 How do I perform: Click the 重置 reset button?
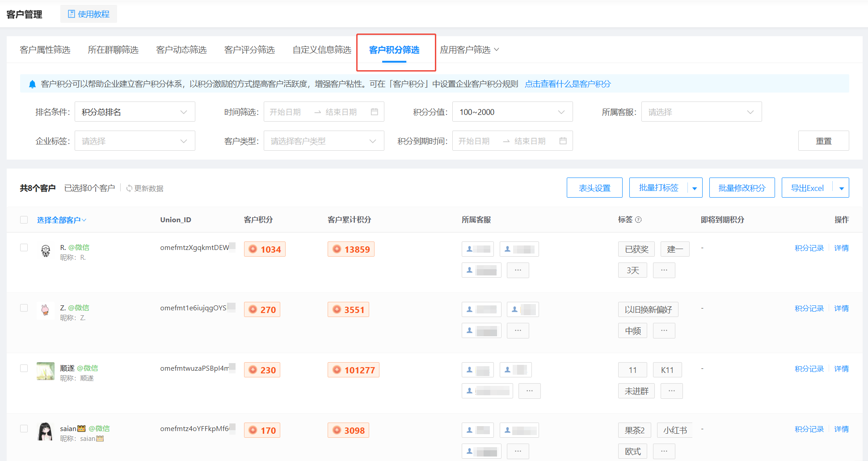click(823, 141)
